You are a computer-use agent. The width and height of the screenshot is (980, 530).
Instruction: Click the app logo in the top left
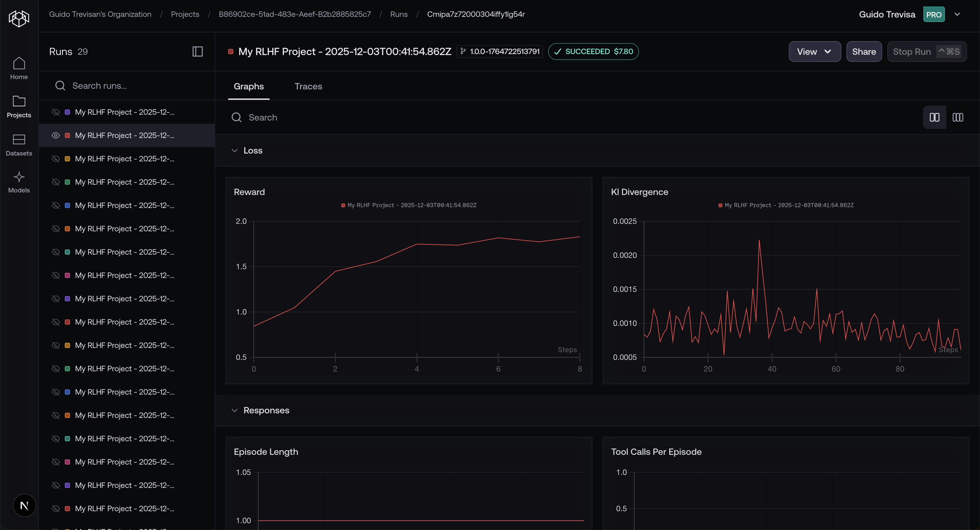pyautogui.click(x=19, y=18)
